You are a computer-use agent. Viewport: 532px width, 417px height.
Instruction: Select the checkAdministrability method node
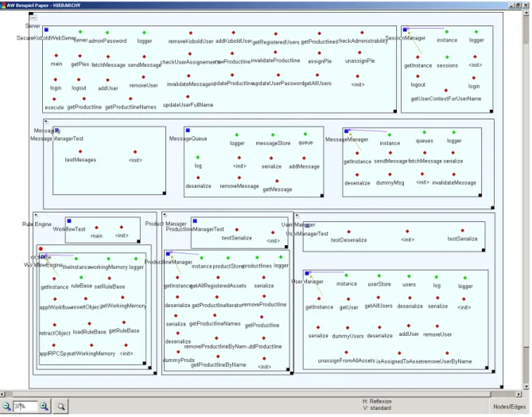(362, 33)
